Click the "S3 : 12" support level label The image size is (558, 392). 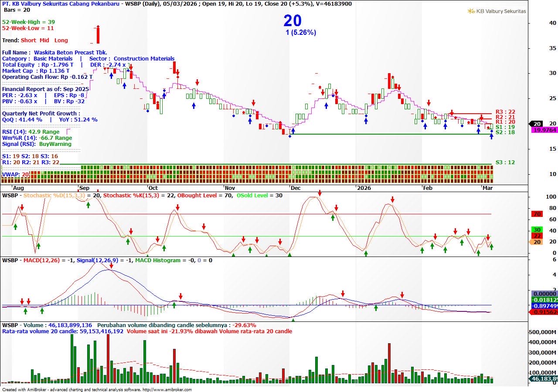tap(505, 162)
